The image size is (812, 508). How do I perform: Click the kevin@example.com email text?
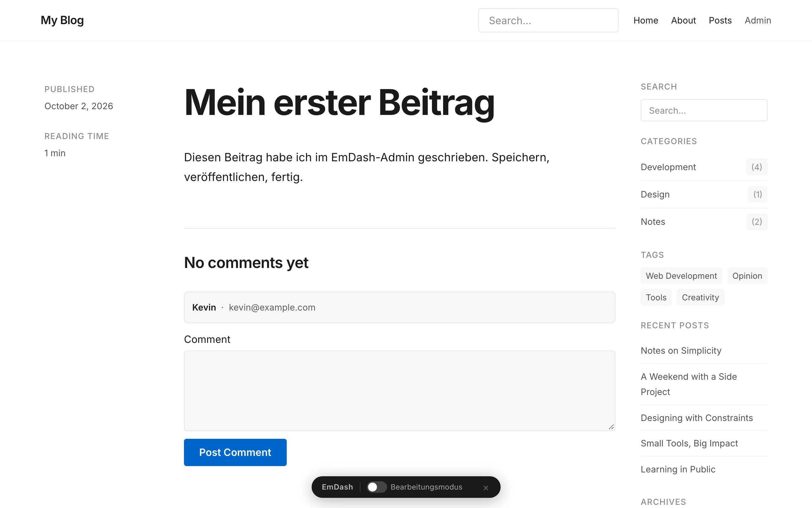coord(272,307)
